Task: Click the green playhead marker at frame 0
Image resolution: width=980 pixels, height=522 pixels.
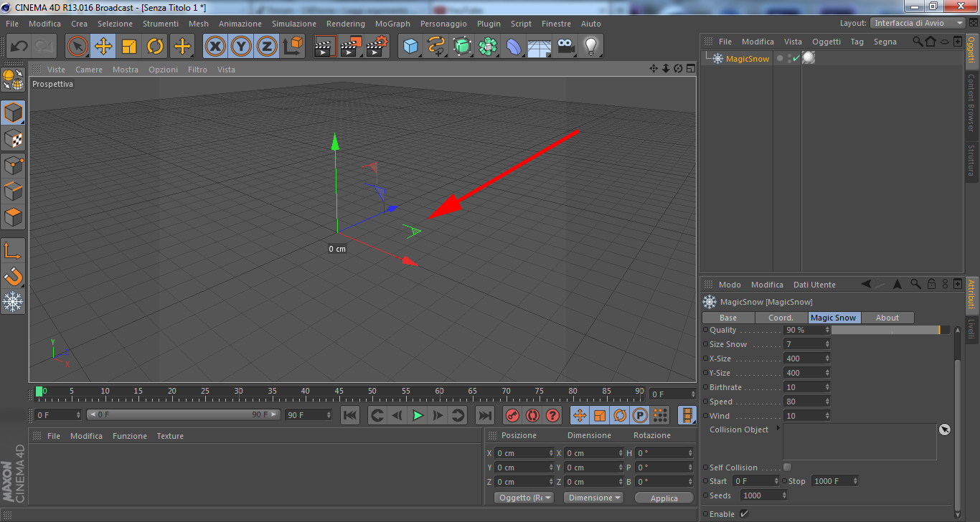Action: point(39,391)
